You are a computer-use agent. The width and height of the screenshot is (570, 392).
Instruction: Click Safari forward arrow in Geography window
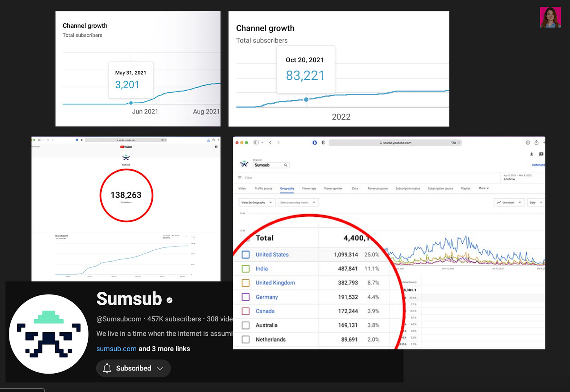pos(278,143)
